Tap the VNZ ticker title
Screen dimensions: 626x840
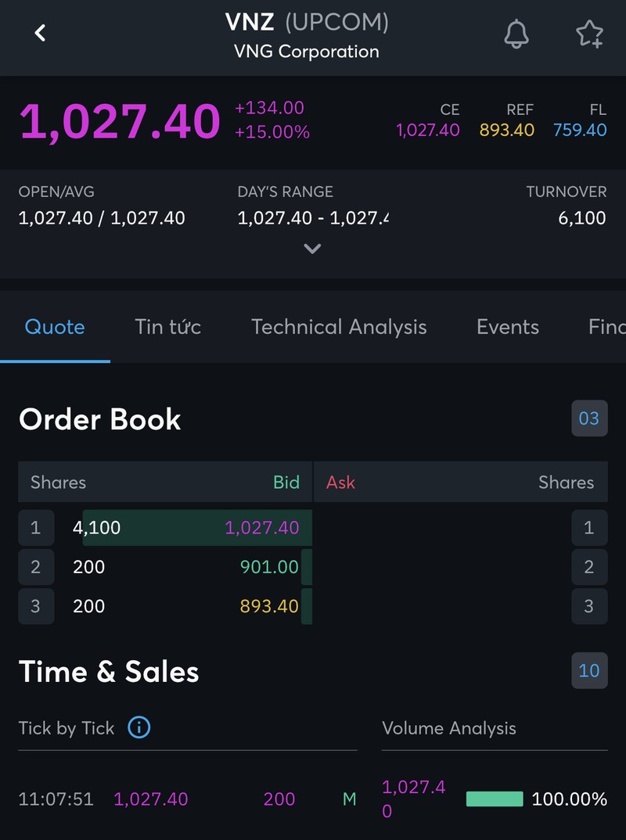tap(249, 22)
